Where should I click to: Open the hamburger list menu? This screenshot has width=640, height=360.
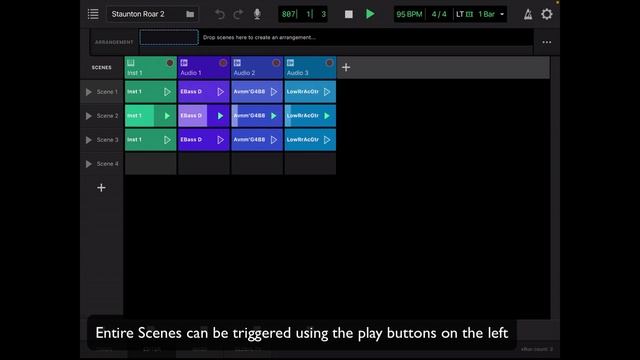point(93,14)
